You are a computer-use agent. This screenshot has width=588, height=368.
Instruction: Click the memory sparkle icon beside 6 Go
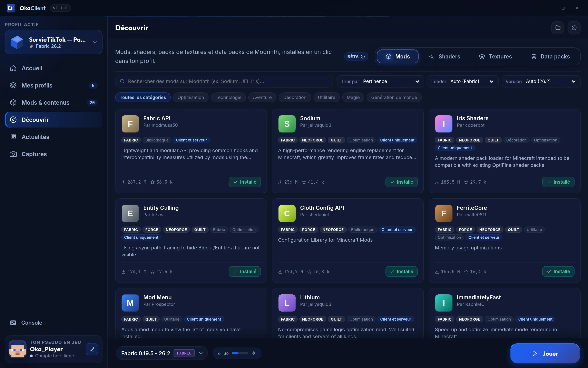pyautogui.click(x=254, y=353)
